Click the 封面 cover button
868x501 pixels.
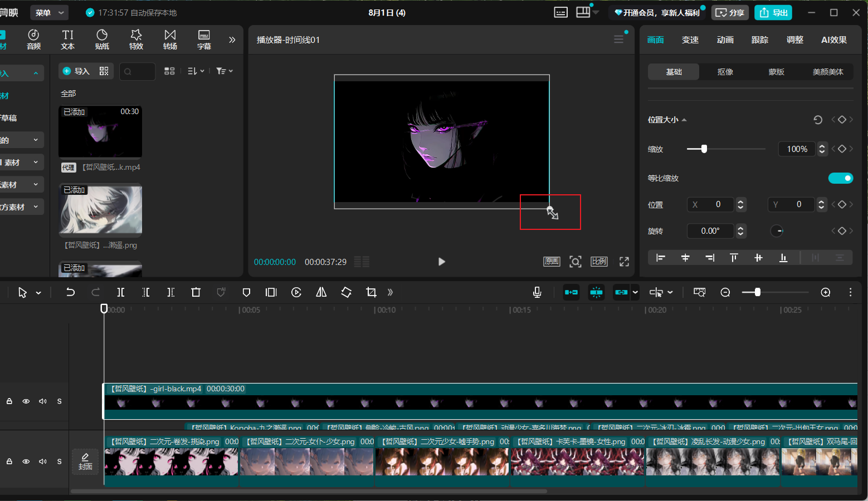[85, 461]
